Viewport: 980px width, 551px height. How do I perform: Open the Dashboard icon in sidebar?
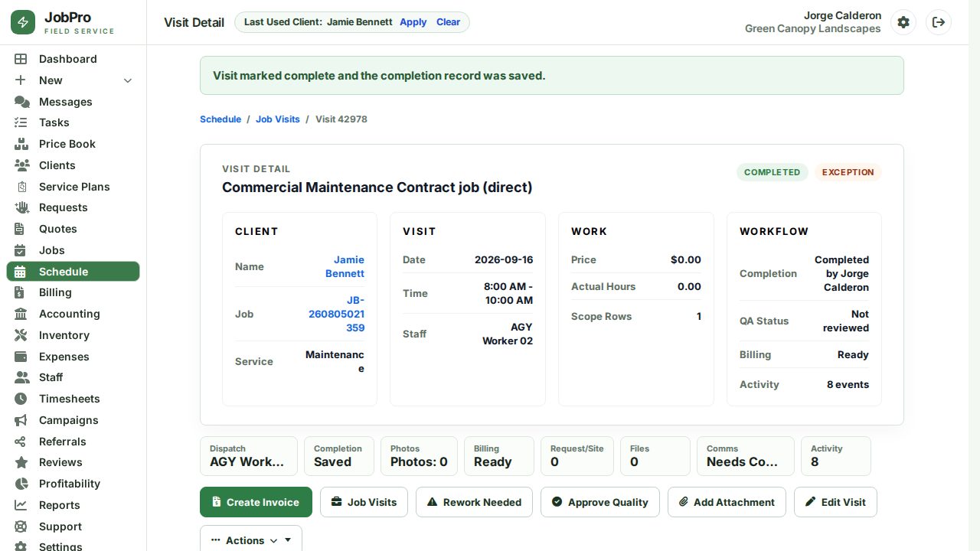(x=21, y=59)
